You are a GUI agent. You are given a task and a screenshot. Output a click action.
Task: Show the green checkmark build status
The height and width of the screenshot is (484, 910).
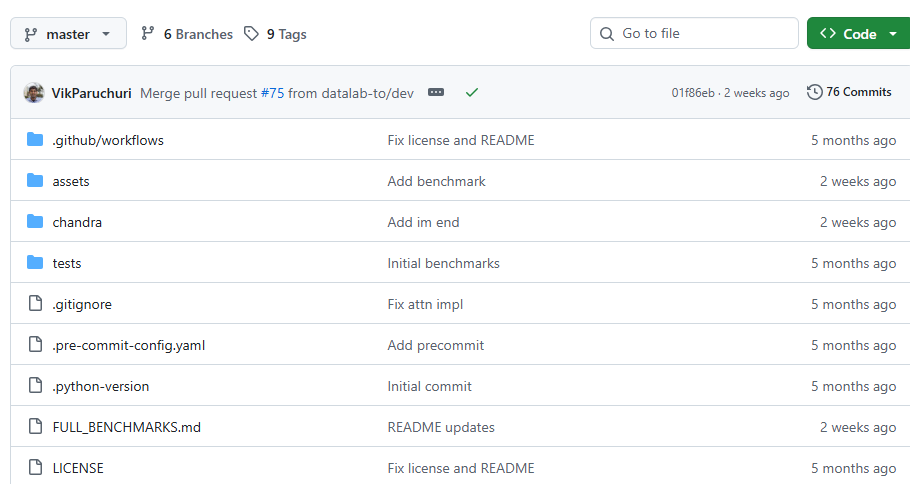click(x=472, y=92)
